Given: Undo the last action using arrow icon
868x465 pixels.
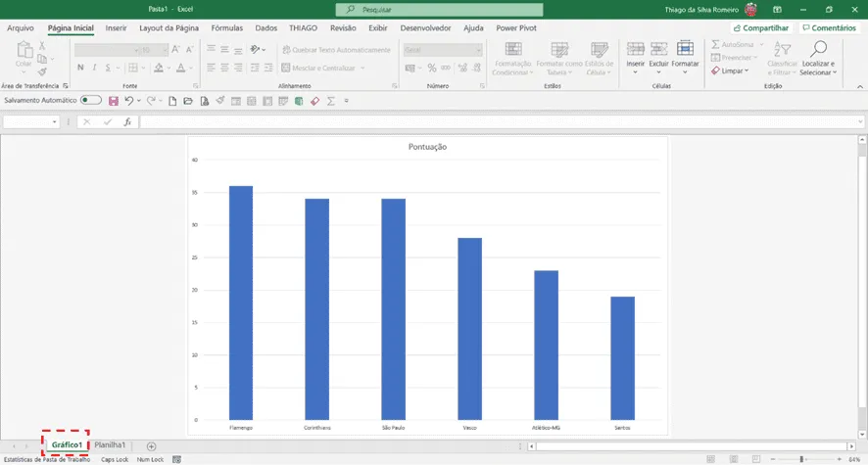Looking at the screenshot, I should pyautogui.click(x=129, y=101).
